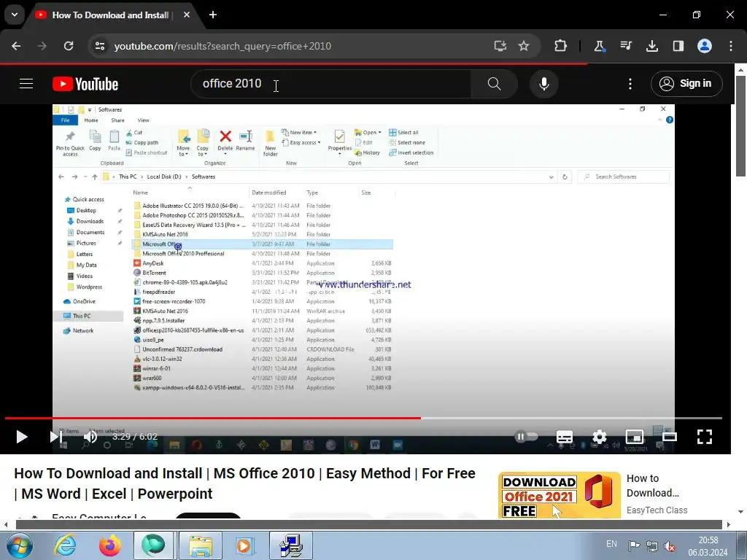747x560 pixels.
Task: Click the video title heading text
Action: [x=245, y=483]
